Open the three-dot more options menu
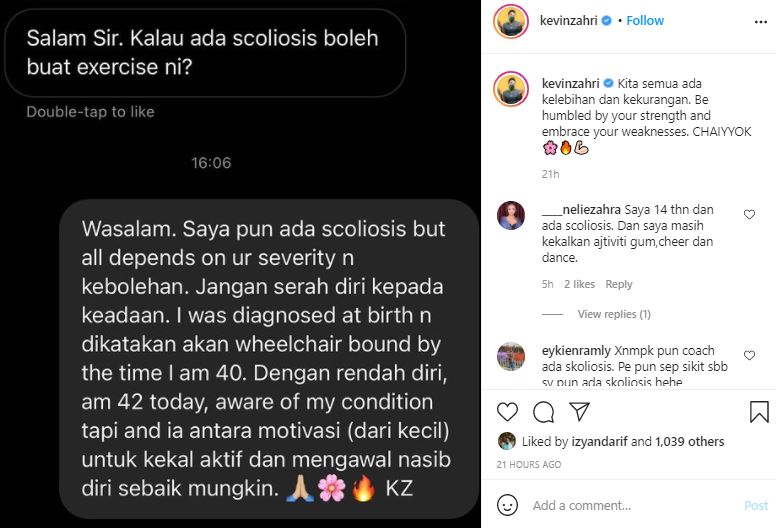The height and width of the screenshot is (528, 776). click(x=761, y=22)
